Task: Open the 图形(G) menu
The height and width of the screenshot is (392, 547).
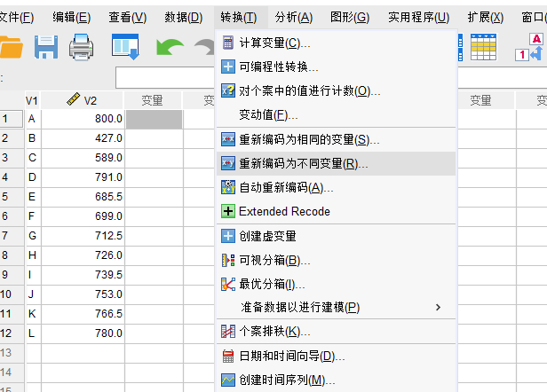Action: pos(350,17)
